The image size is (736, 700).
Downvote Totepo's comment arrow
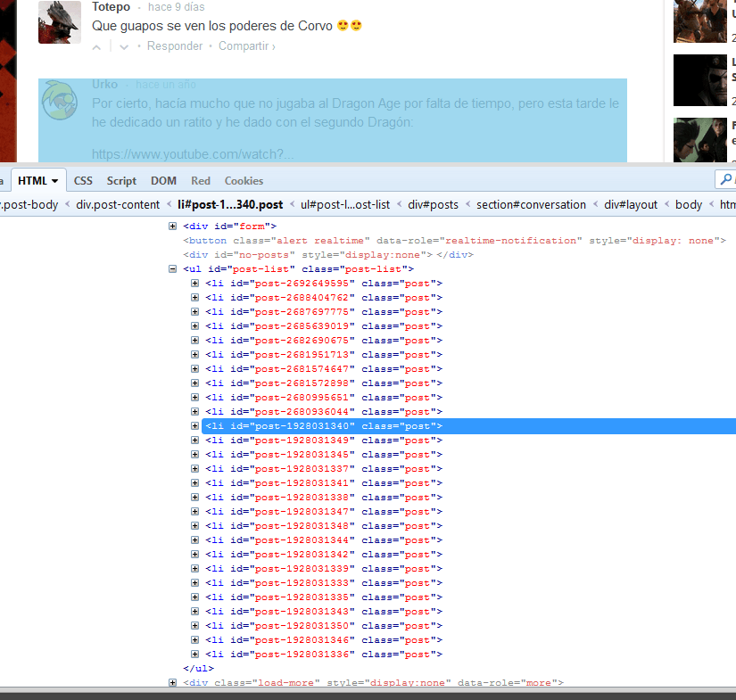(124, 47)
